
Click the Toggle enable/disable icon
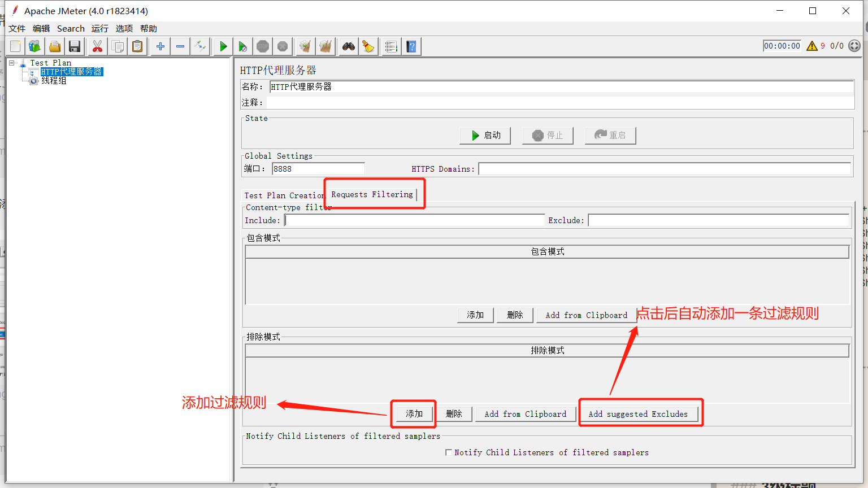[200, 46]
